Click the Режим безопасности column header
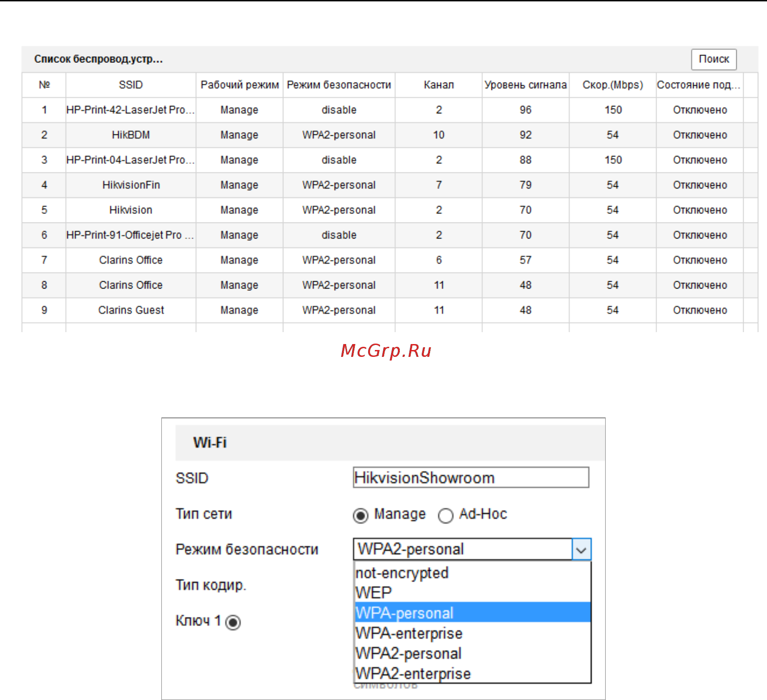Viewport: 767px width, 700px height. coord(339,85)
